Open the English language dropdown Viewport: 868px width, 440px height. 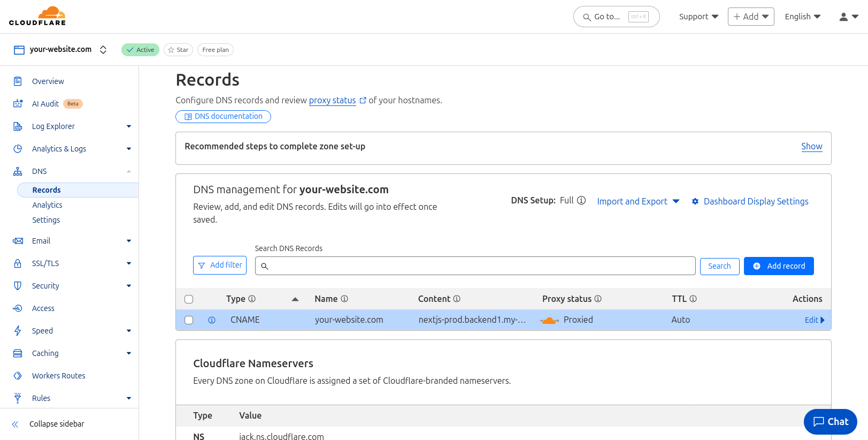pyautogui.click(x=802, y=17)
